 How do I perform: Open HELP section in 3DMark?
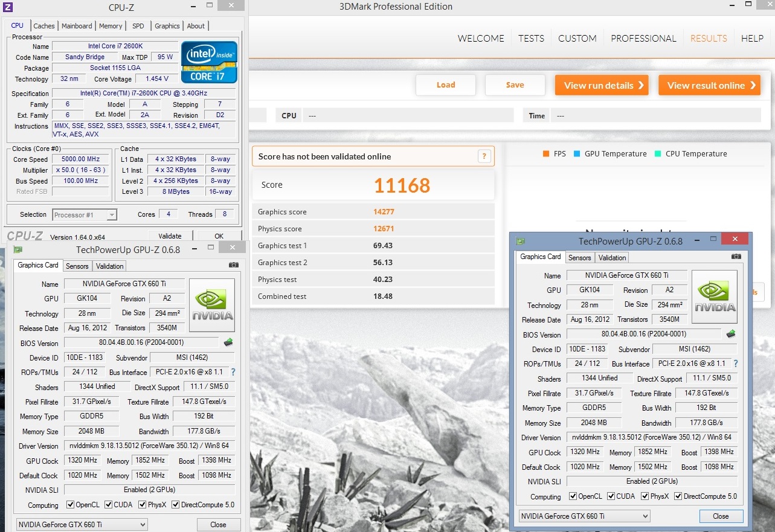[x=752, y=38]
